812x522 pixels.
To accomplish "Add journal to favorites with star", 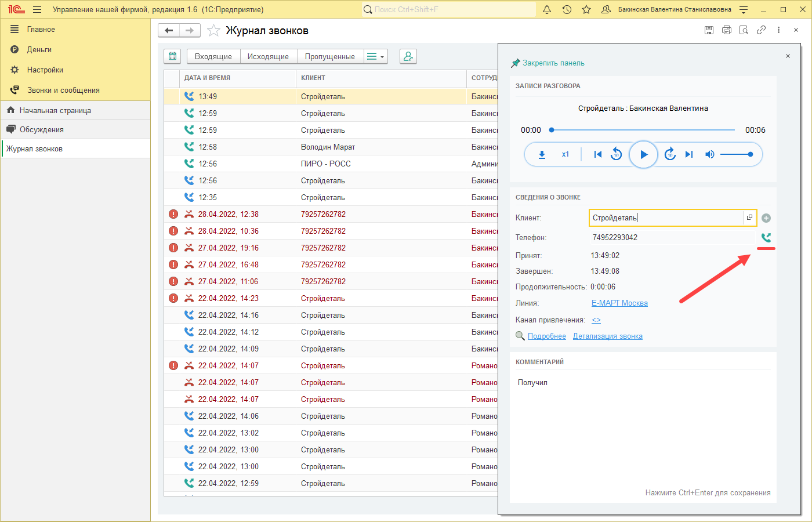I will point(213,31).
